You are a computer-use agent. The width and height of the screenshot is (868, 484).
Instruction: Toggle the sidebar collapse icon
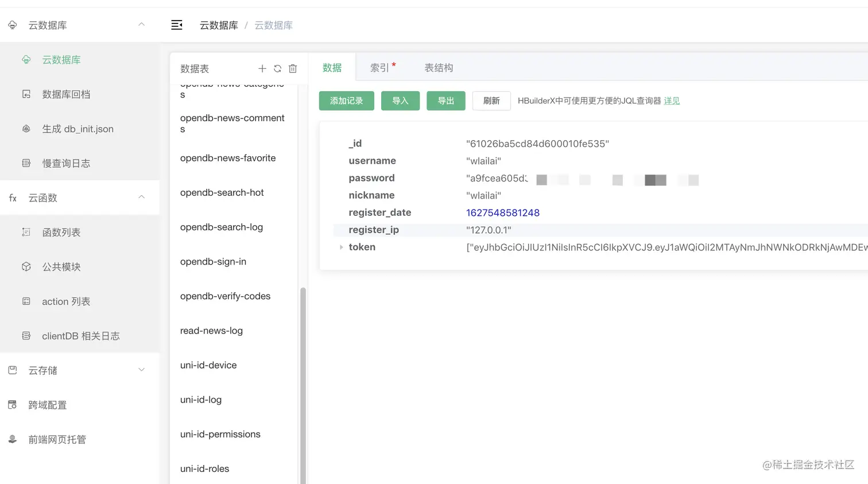[177, 25]
